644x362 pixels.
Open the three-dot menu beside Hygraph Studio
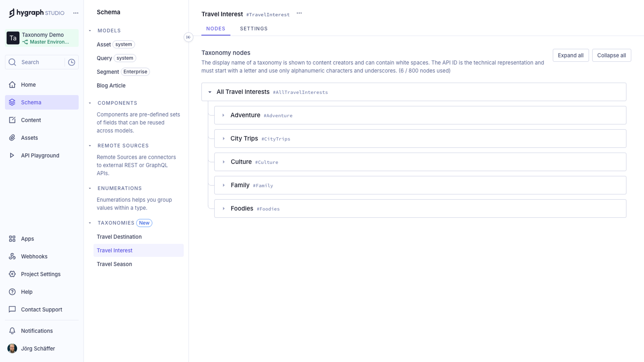76,13
